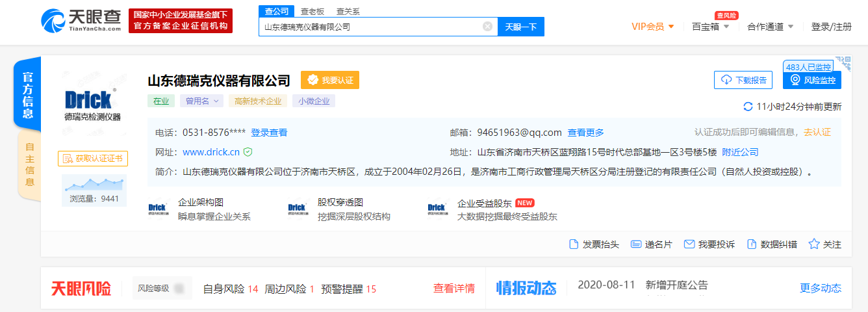
Task: Expand the 合作通道 dropdown
Action: pos(771,27)
